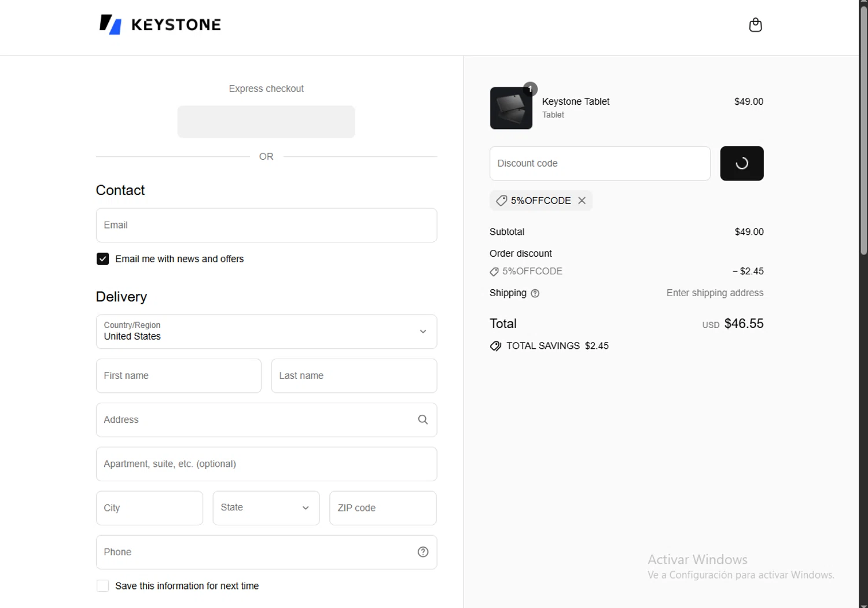The width and height of the screenshot is (868, 608).
Task: Click the State dropdown chevron
Action: (306, 508)
